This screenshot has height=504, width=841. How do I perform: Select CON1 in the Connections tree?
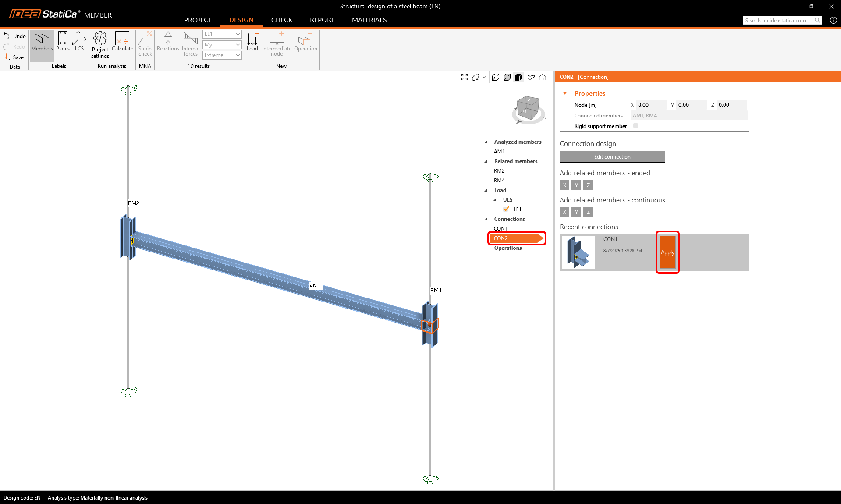coord(500,228)
